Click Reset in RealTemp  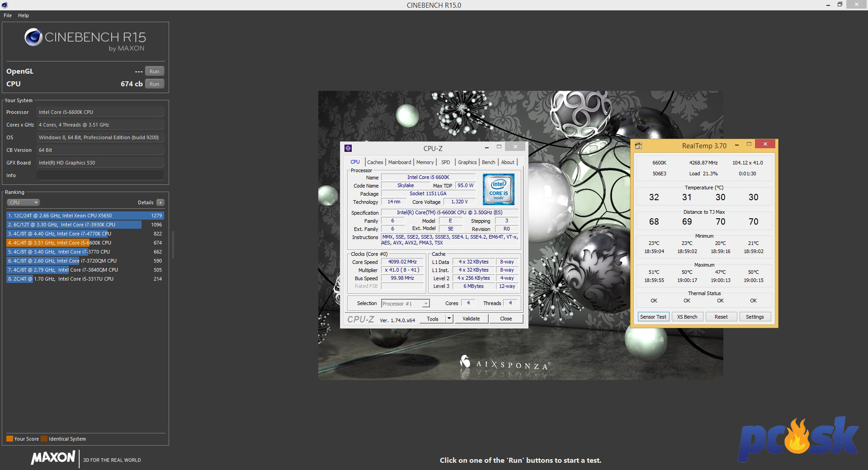point(721,317)
